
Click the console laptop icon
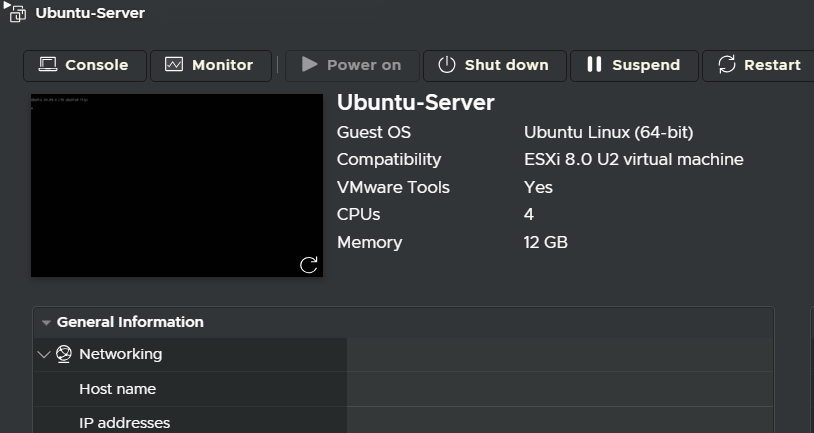(48, 64)
